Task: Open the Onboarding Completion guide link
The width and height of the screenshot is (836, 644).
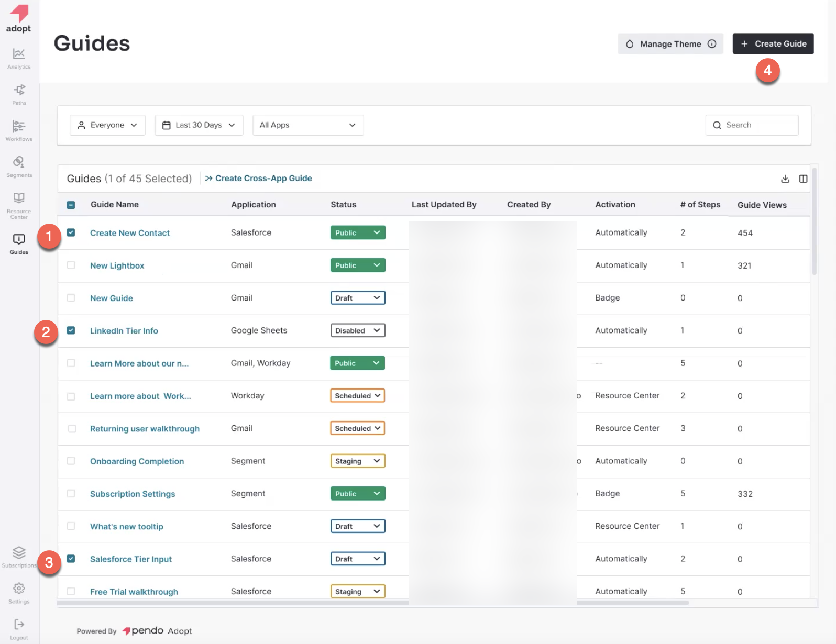Action: point(137,461)
